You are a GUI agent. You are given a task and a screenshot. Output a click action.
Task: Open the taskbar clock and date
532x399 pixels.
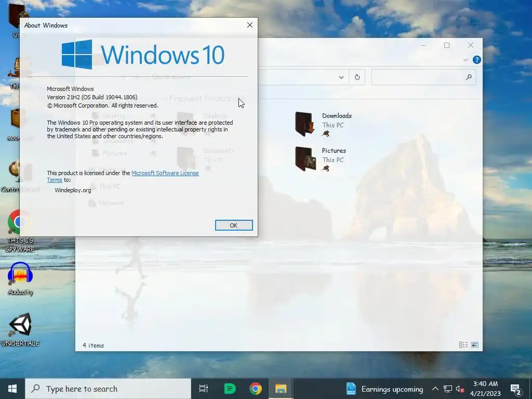coord(486,389)
